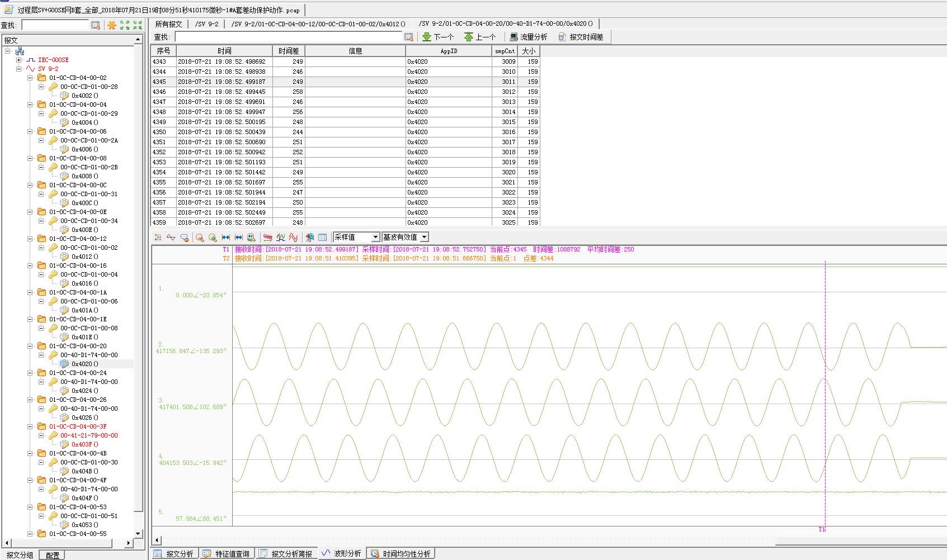Viewport: 947px width, 560px height.
Task: Click the 流量分析 traffic analysis button
Action: coord(528,37)
